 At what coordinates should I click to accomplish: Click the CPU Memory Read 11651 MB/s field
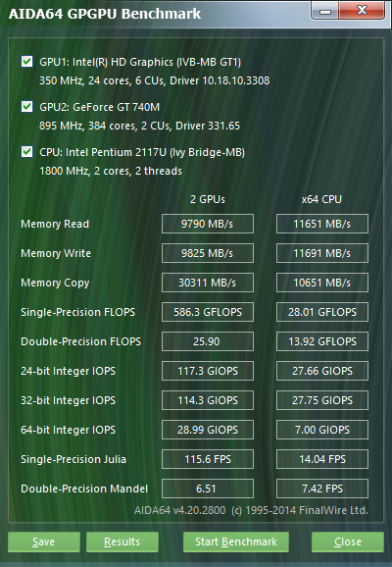322,224
